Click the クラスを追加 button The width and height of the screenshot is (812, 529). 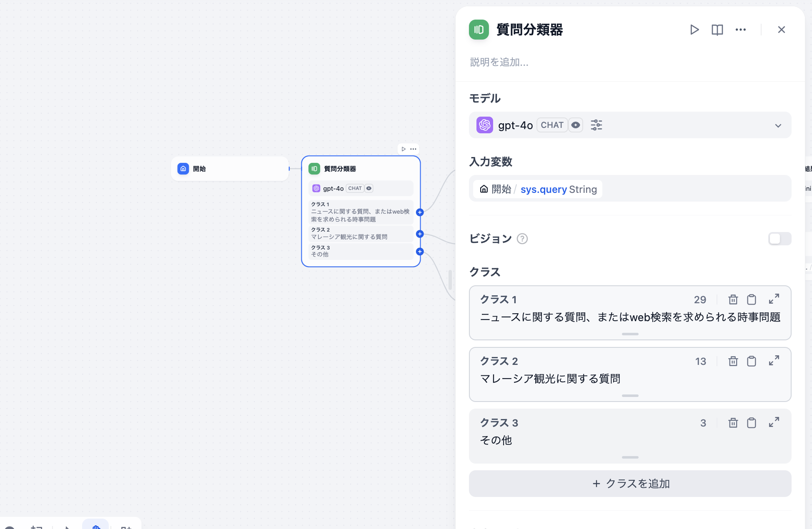630,484
